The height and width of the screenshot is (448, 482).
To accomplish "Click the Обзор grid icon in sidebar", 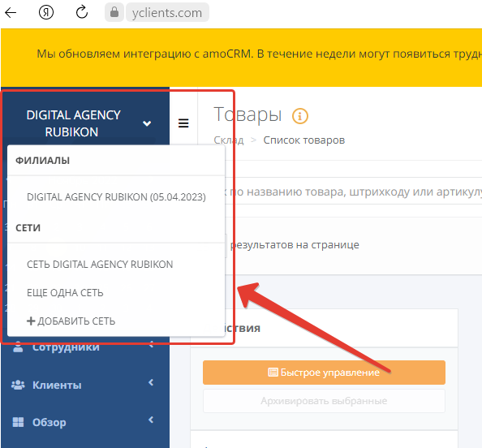I will click(x=18, y=423).
